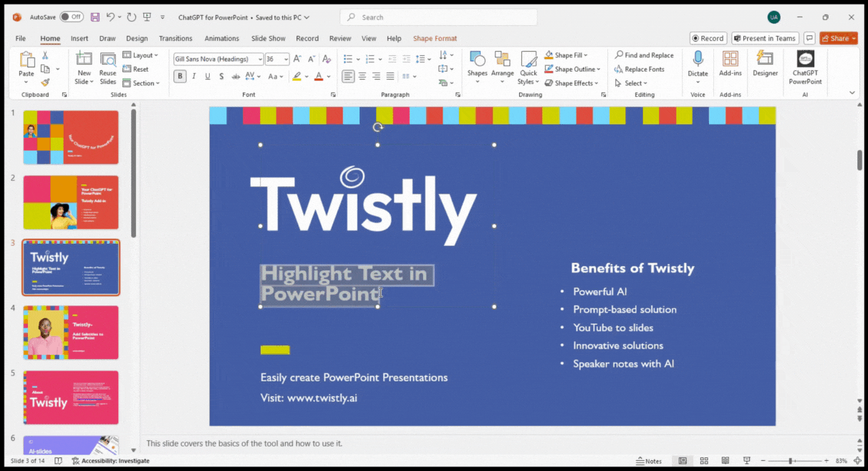Open the Comments pane icon

pyautogui.click(x=809, y=38)
